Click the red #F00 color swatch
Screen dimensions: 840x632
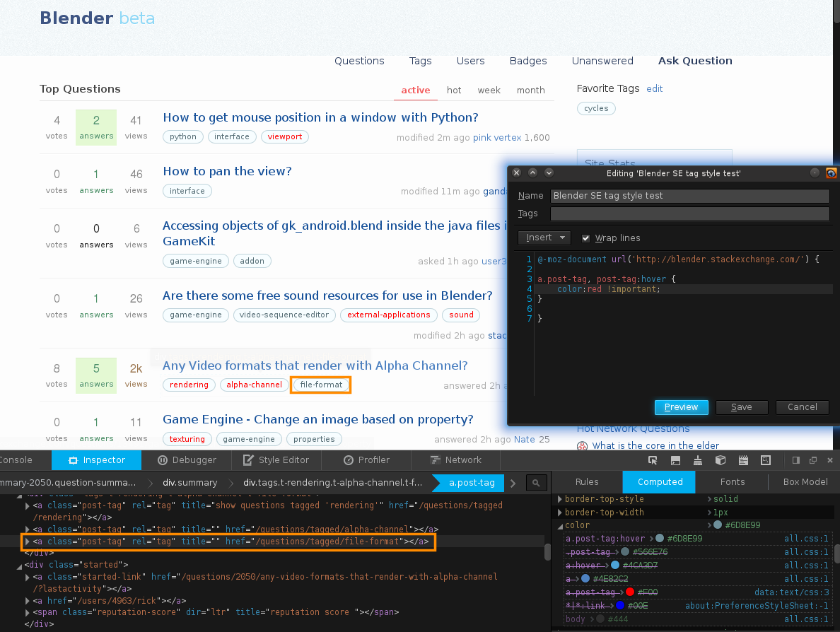(630, 592)
